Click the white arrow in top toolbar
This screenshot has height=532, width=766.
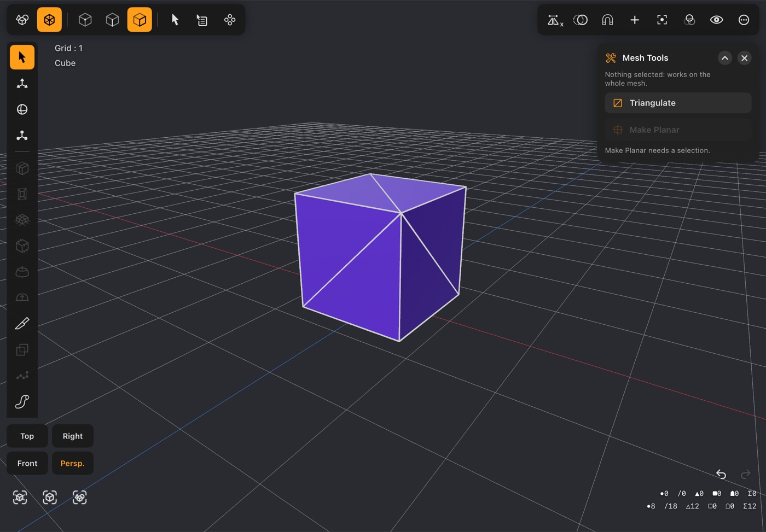pos(175,20)
